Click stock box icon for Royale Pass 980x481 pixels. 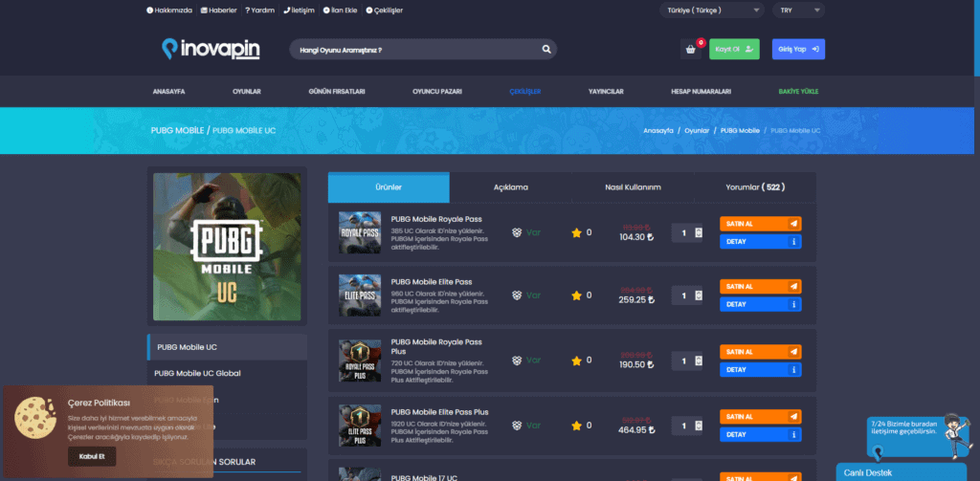(517, 232)
